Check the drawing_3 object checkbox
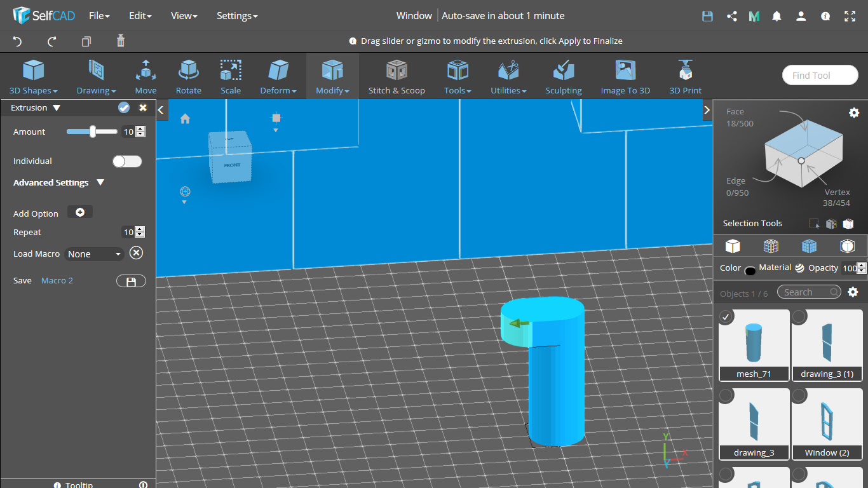The height and width of the screenshot is (488, 868). tap(725, 395)
